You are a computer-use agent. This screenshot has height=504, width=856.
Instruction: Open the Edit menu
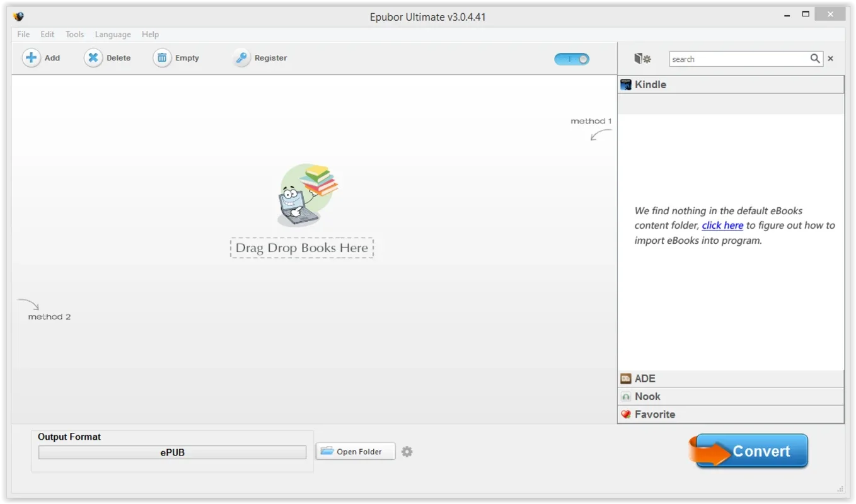(x=47, y=35)
